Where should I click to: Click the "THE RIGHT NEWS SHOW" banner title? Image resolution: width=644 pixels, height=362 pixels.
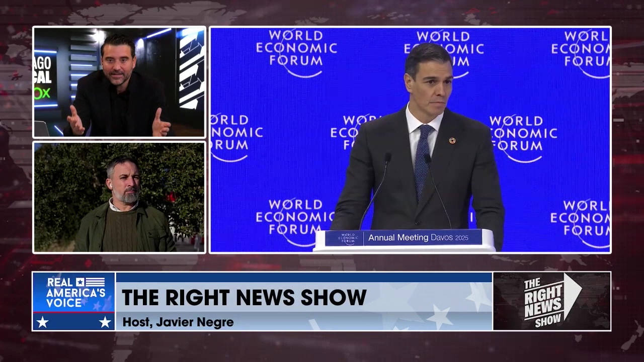pyautogui.click(x=244, y=297)
